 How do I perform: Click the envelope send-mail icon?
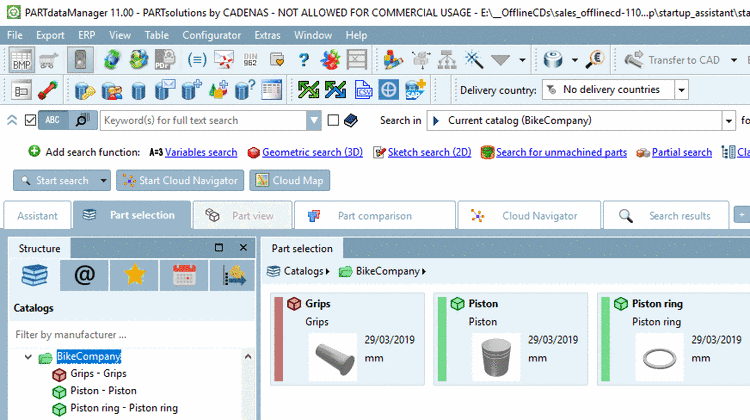point(224,60)
